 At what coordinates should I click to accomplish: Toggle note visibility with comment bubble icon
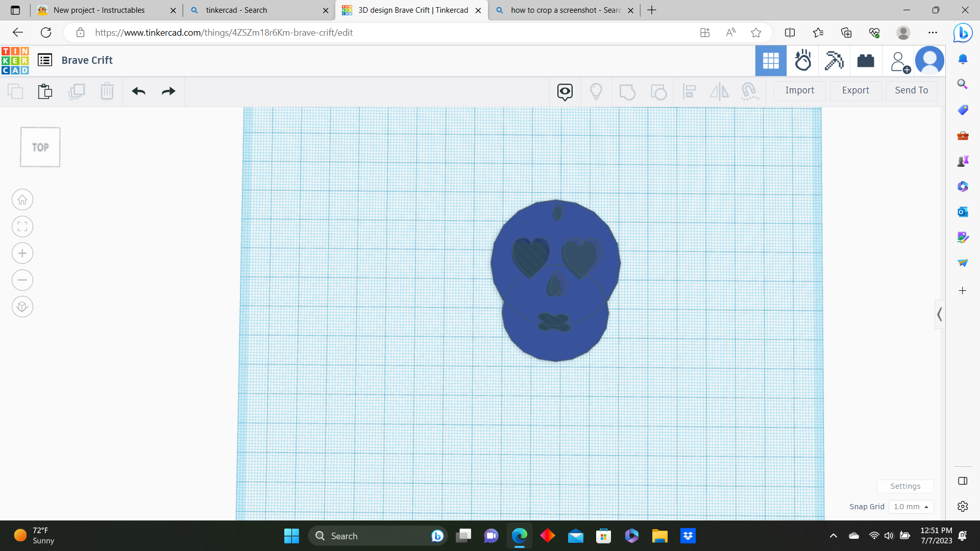coord(565,91)
